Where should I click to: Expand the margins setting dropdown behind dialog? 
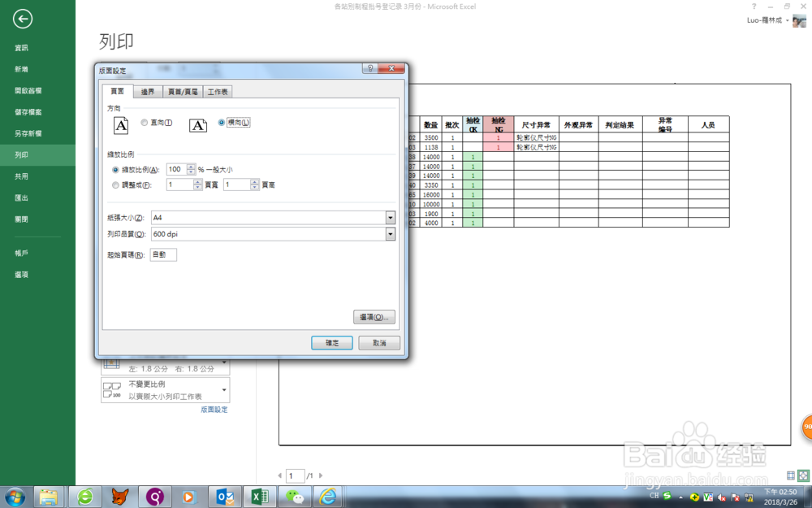click(224, 363)
